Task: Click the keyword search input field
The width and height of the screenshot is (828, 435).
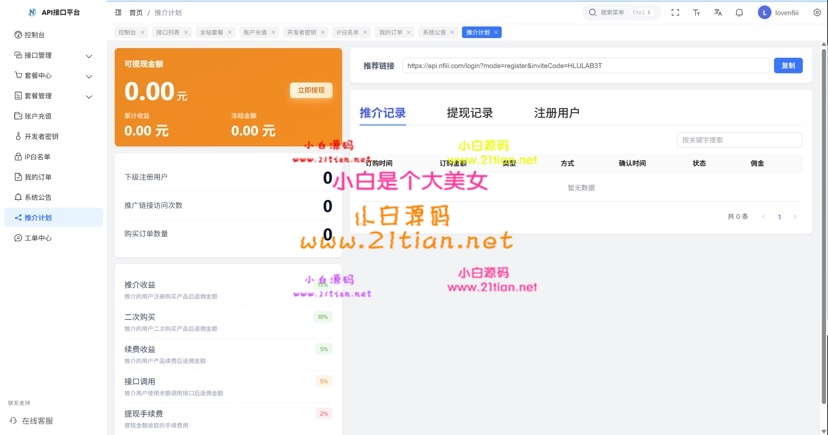Action: click(x=739, y=140)
